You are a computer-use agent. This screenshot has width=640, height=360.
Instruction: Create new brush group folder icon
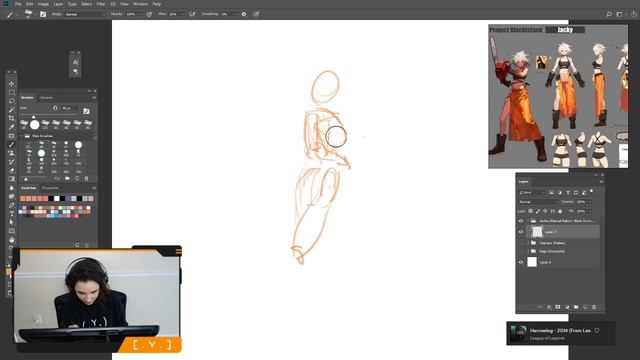(67, 178)
